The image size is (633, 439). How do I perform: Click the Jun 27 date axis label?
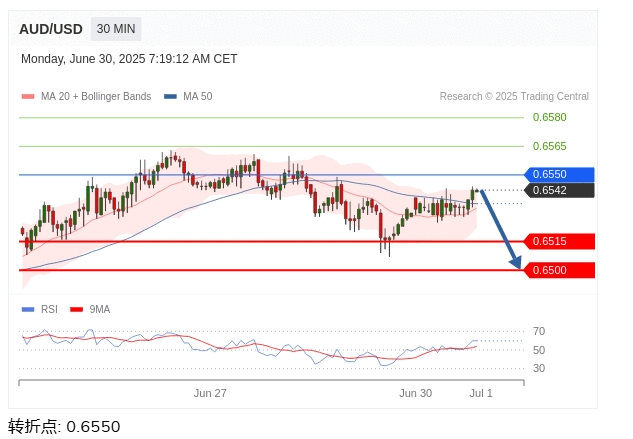[210, 393]
